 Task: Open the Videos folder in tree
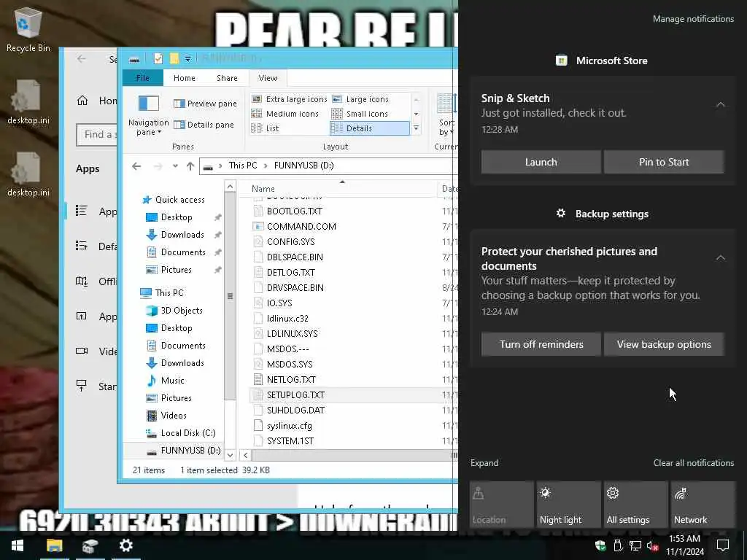(174, 416)
